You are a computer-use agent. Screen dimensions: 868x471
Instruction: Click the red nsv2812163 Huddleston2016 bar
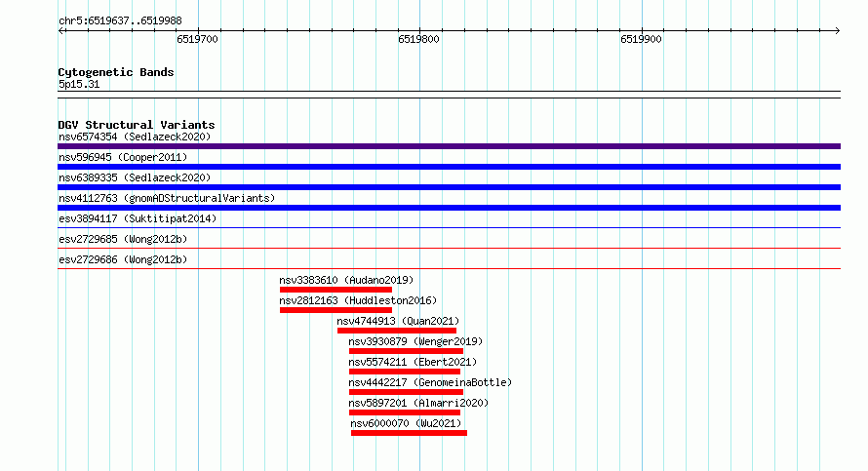[x=336, y=310]
